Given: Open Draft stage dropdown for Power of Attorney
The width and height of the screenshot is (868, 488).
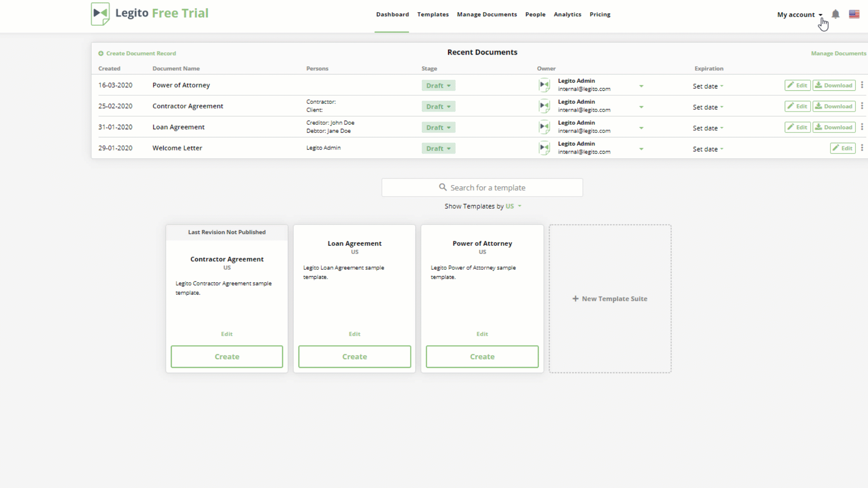Looking at the screenshot, I should tap(438, 85).
